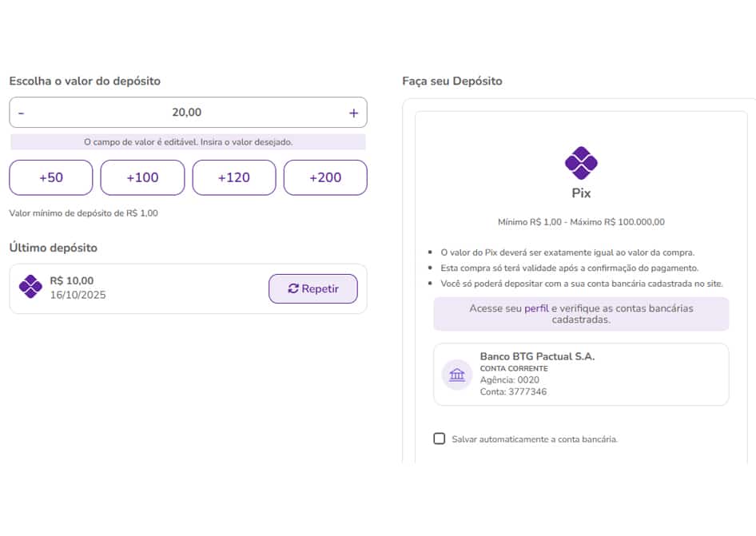
Task: Click the R$ 10,00 last deposit amount
Action: pyautogui.click(x=72, y=280)
